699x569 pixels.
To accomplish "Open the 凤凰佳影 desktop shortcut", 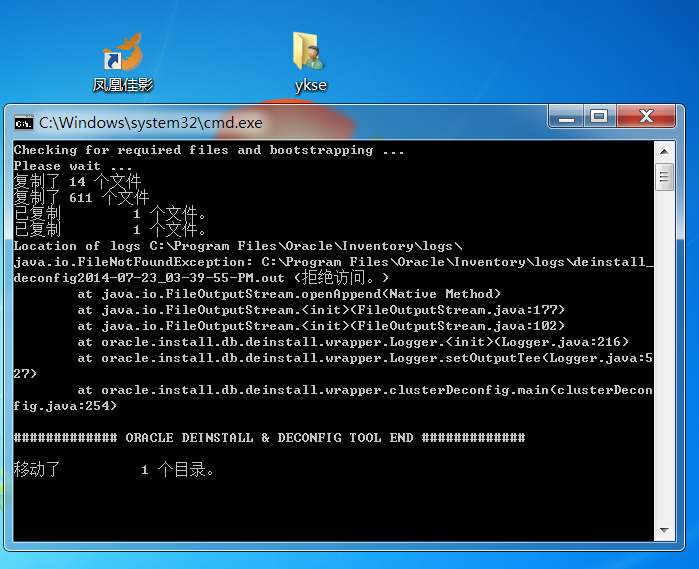I will 123,62.
